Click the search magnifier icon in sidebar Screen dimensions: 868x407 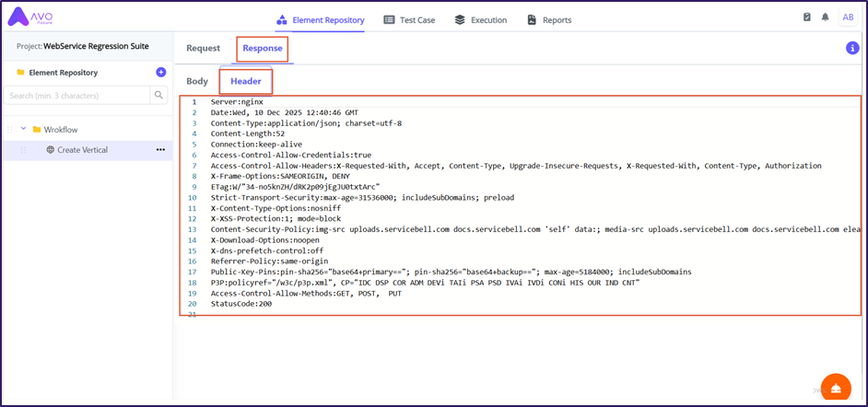pos(160,96)
